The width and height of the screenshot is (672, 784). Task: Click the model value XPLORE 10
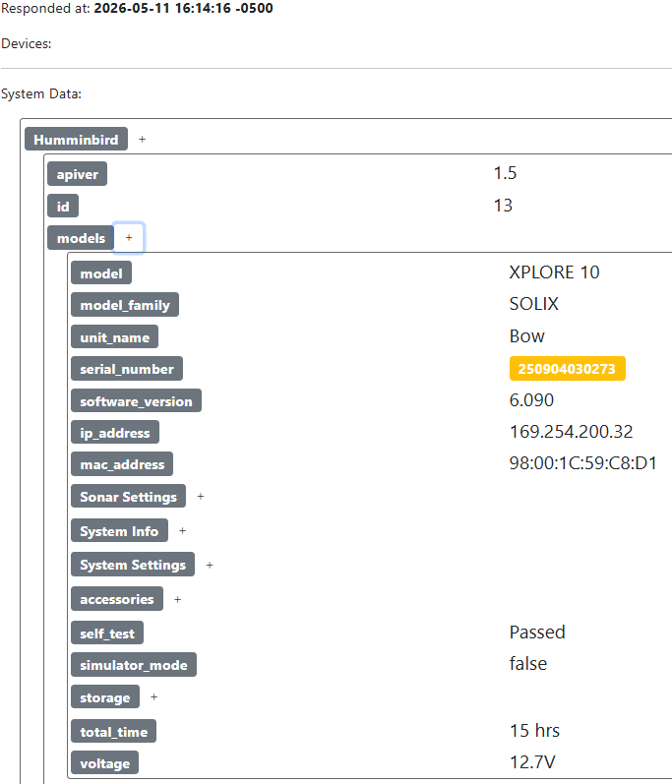point(554,272)
